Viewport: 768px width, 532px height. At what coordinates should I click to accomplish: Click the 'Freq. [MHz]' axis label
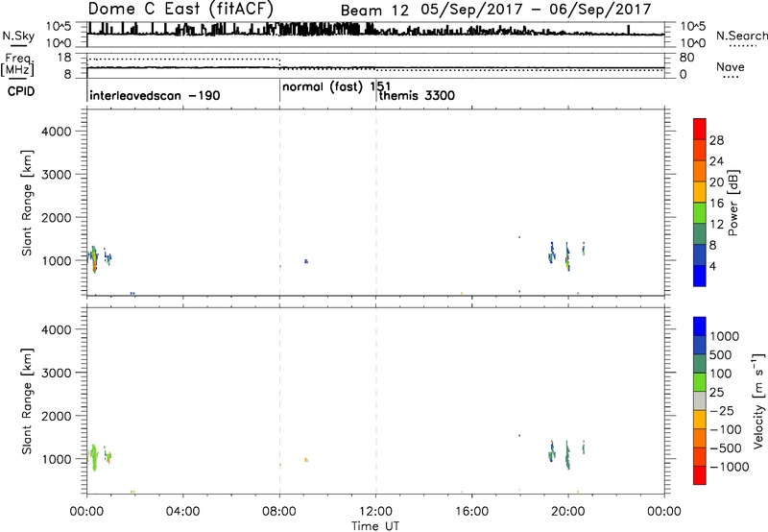17,64
